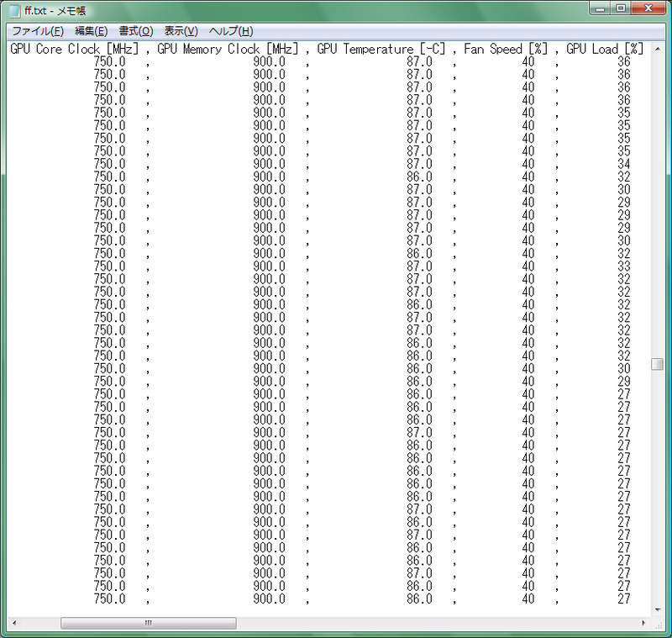Open the ヘルプ(H) menu
This screenshot has width=672, height=638.
coord(231,31)
